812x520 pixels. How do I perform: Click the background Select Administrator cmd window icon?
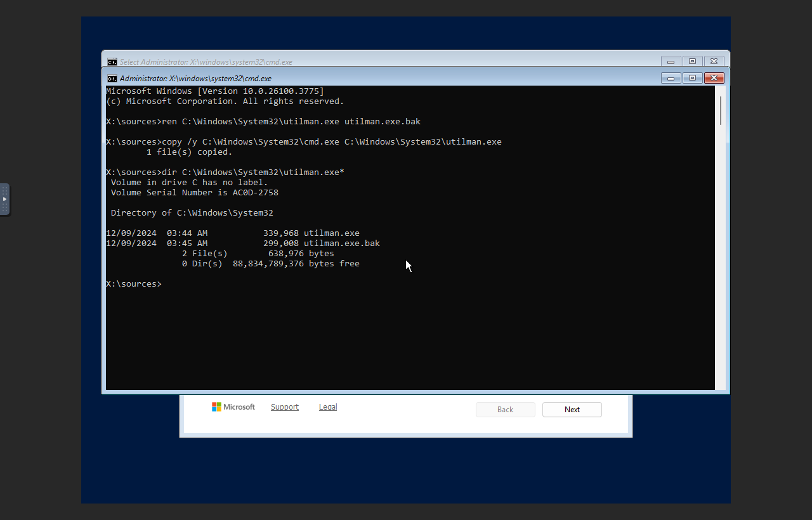coord(112,62)
